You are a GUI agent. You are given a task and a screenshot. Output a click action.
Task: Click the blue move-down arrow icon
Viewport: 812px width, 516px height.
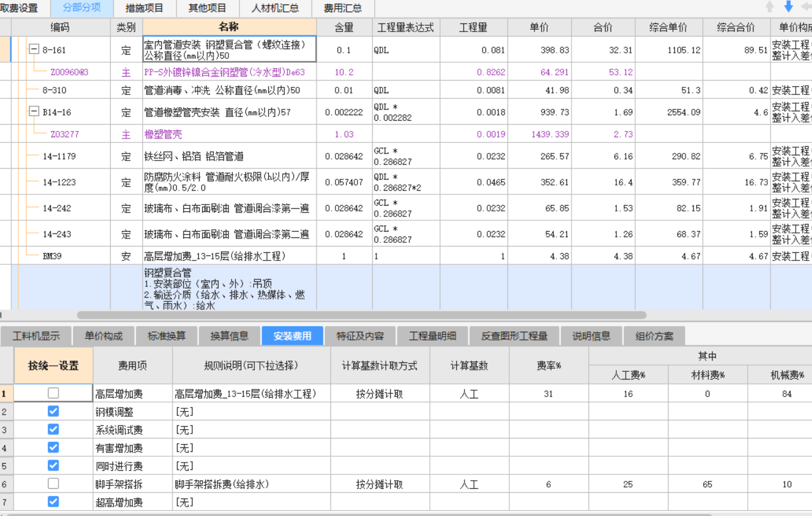(788, 7)
